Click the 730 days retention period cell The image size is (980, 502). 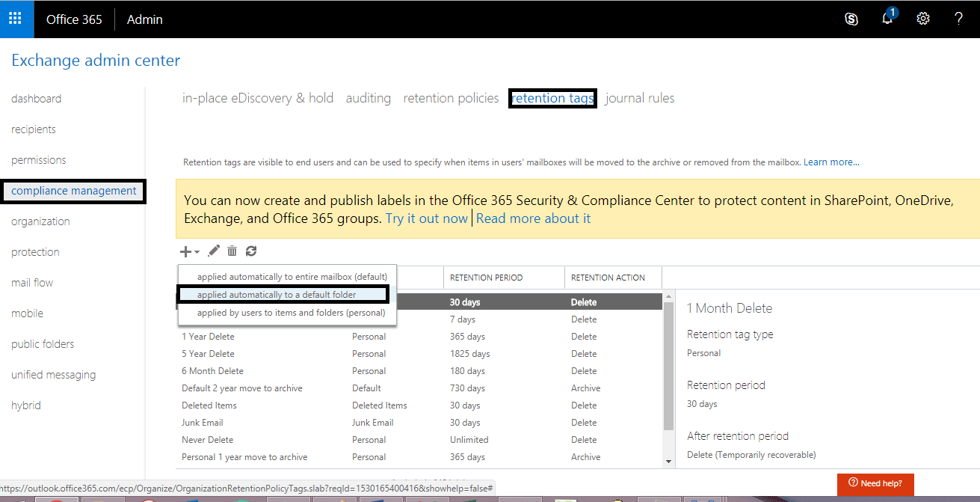(x=467, y=388)
